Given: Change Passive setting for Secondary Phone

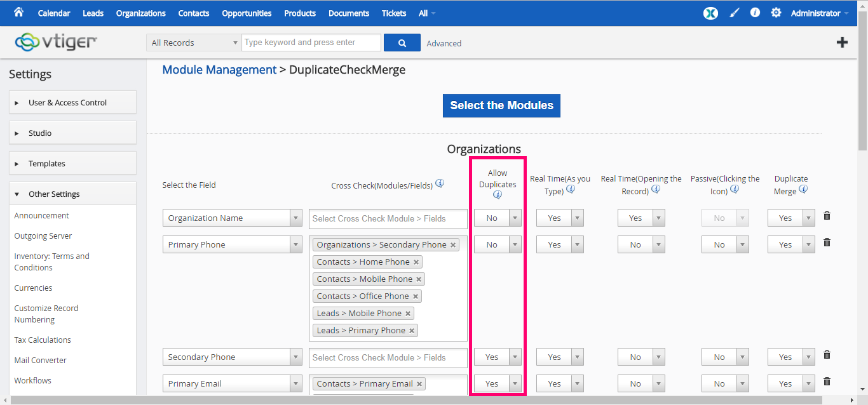Looking at the screenshot, I should (x=725, y=357).
